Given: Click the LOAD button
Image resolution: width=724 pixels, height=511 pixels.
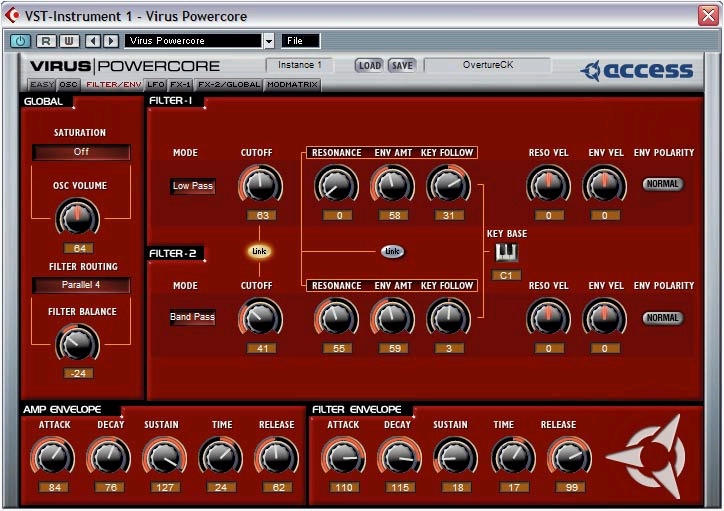Looking at the screenshot, I should [x=369, y=66].
